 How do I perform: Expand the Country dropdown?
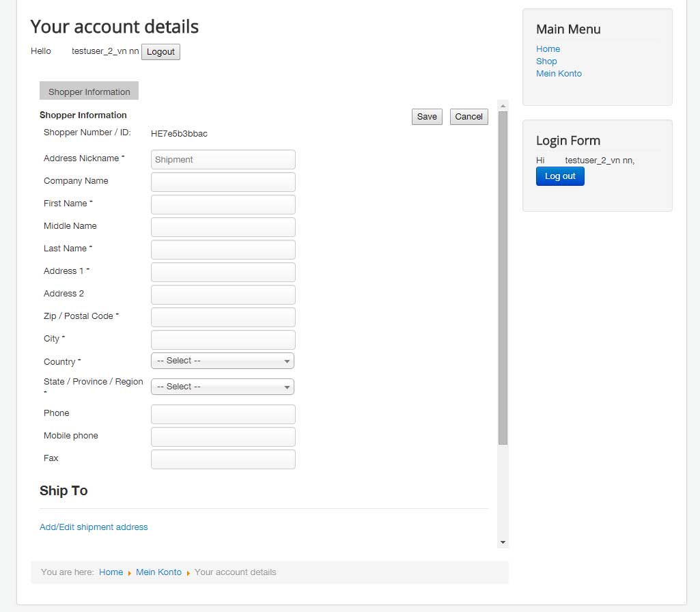[x=223, y=361]
